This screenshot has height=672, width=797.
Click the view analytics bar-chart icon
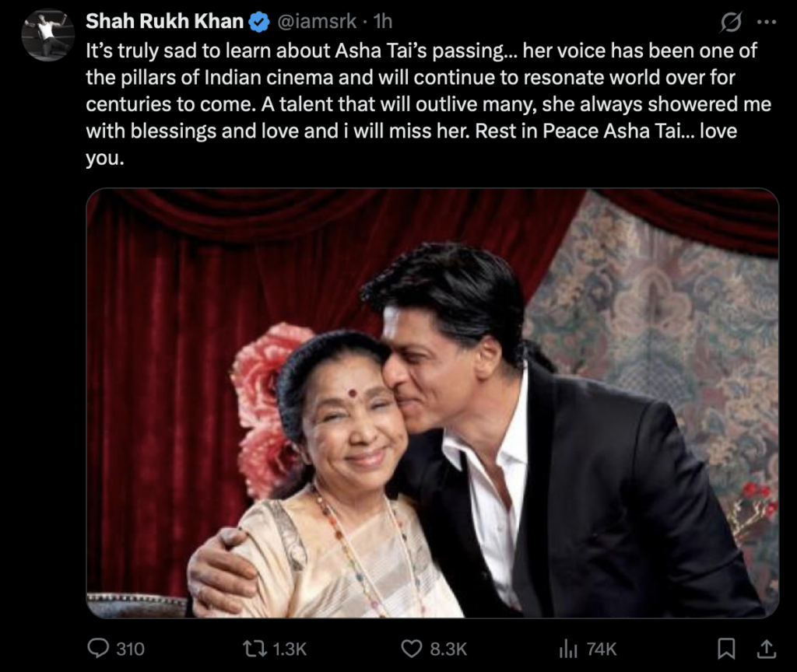567,648
